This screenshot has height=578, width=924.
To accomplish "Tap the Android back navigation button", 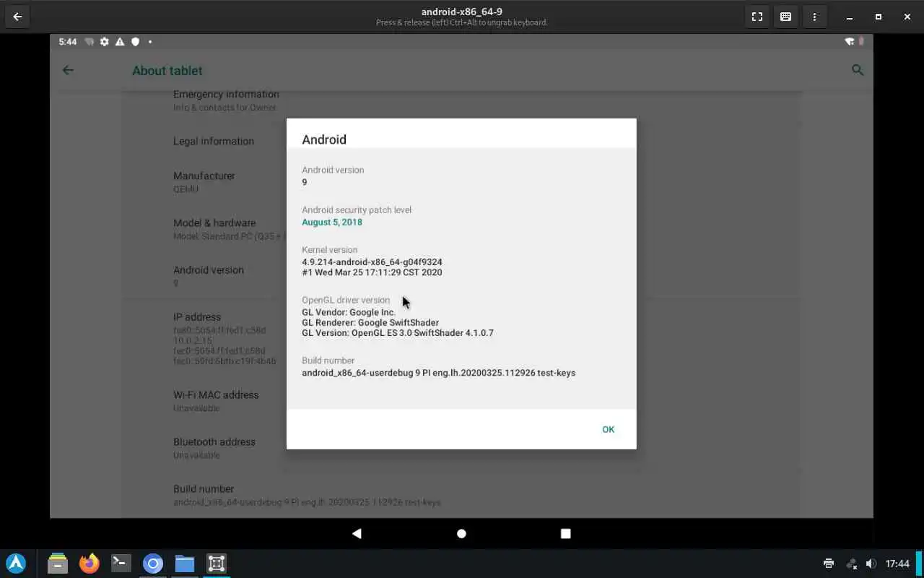I will 357,533.
